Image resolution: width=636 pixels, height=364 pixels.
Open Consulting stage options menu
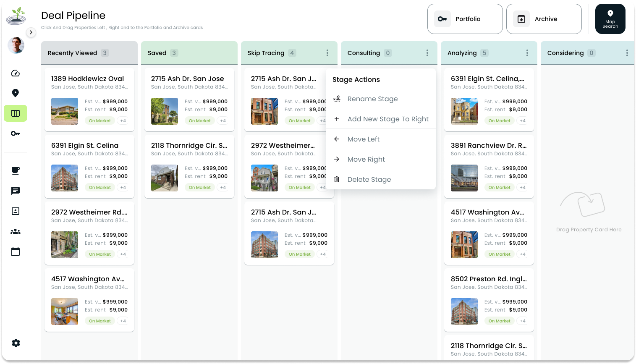pyautogui.click(x=427, y=53)
